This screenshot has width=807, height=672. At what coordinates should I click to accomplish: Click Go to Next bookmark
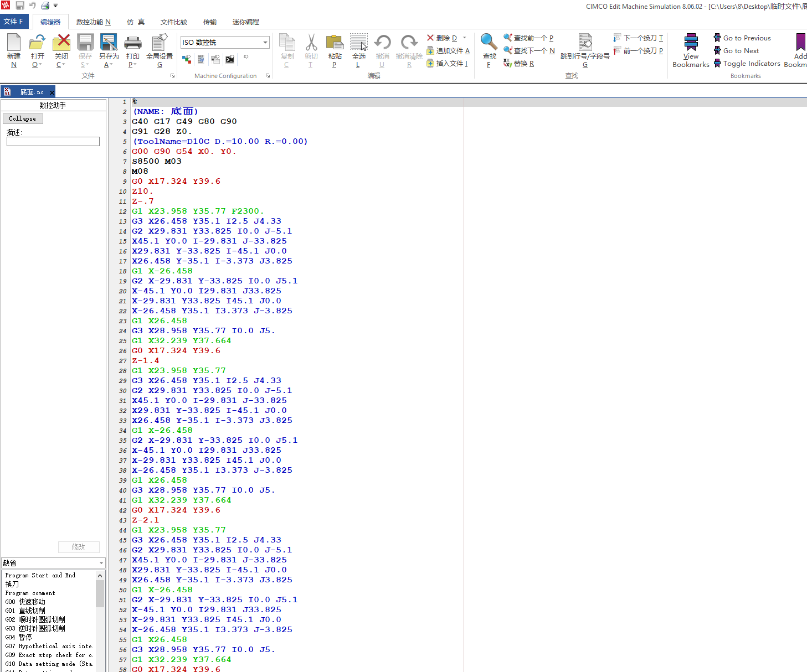click(x=736, y=50)
